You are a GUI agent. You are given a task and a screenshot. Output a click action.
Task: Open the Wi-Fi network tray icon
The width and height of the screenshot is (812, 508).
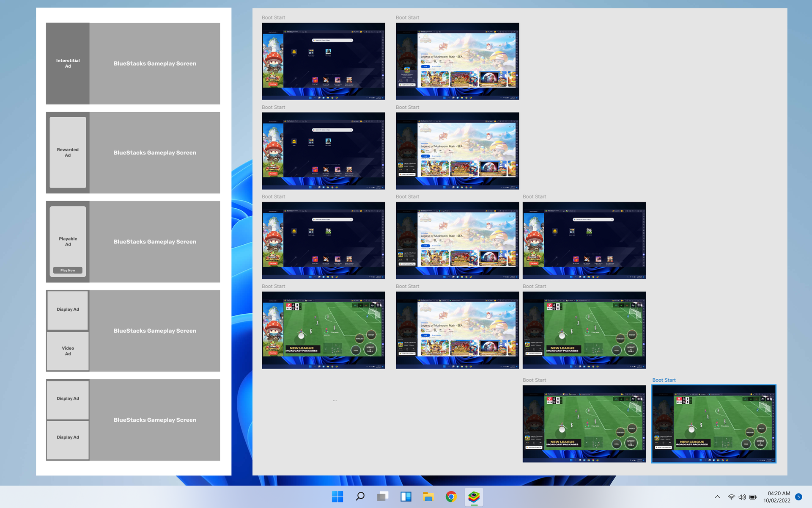(x=731, y=497)
